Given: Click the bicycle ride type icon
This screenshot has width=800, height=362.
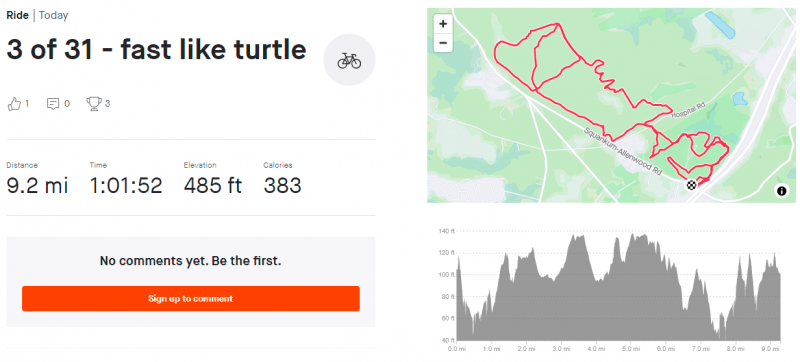Looking at the screenshot, I should pyautogui.click(x=349, y=60).
